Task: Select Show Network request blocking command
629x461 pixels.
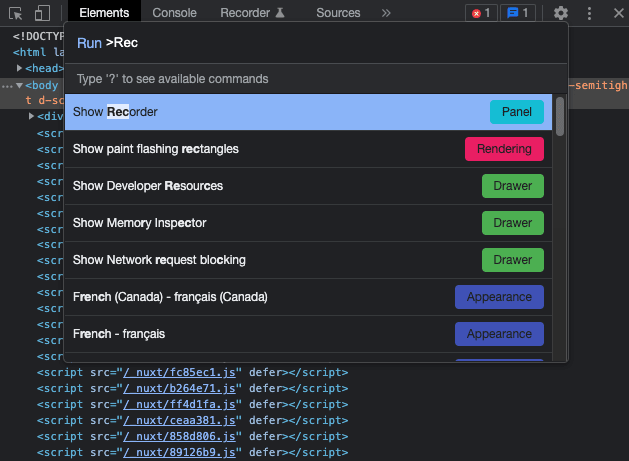Action: click(308, 260)
